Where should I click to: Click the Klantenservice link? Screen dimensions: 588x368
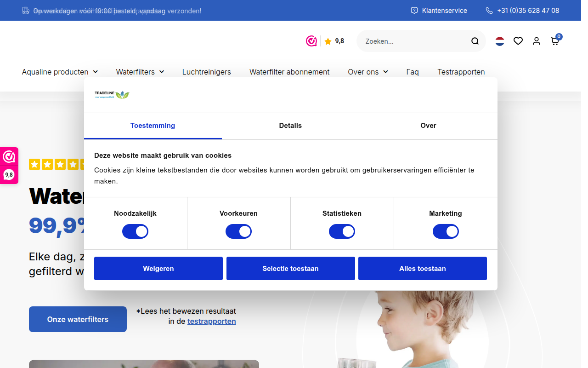point(445,11)
